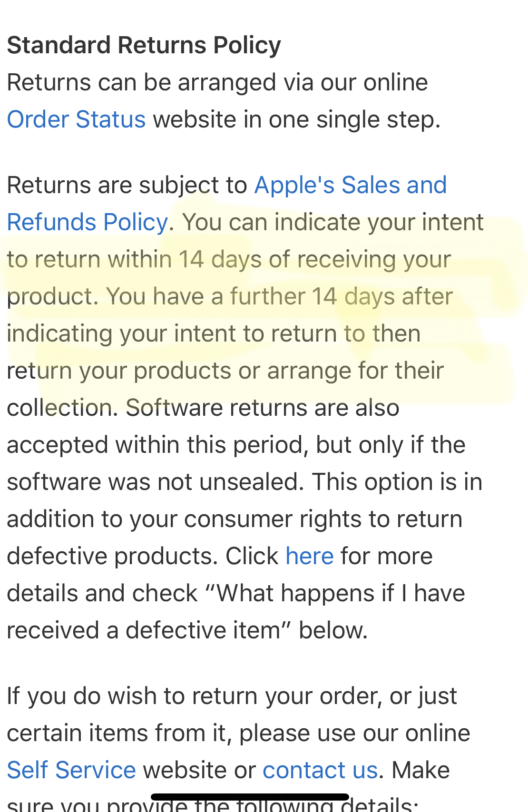Tap "Software returns are also" sentence start
The width and height of the screenshot is (528, 812).
[262, 408]
